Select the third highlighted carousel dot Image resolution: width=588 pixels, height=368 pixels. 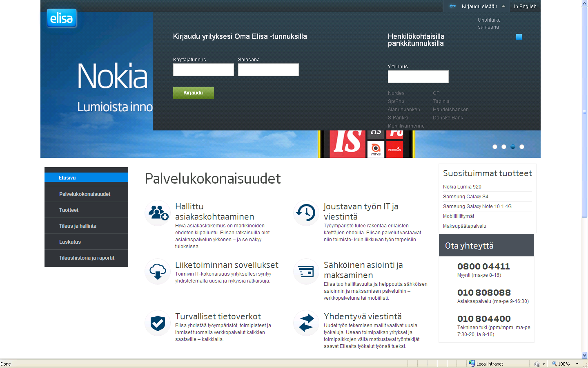tap(513, 147)
